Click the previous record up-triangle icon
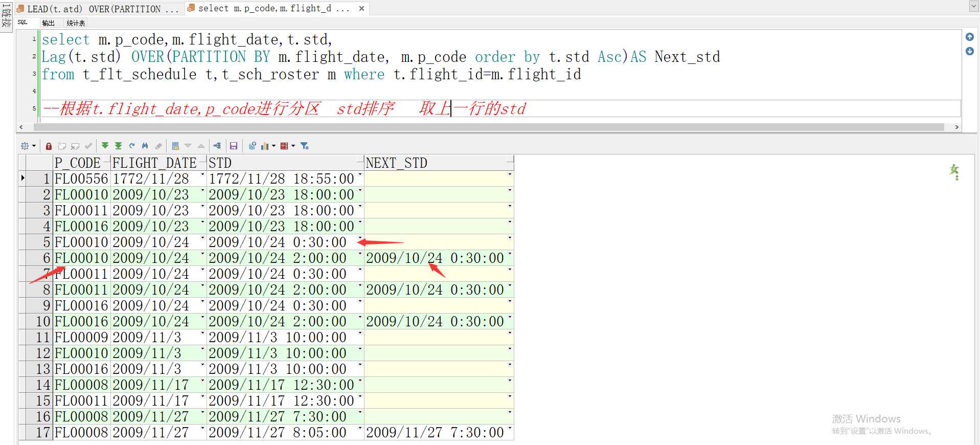Viewport: 980px width, 445px height. (201, 146)
